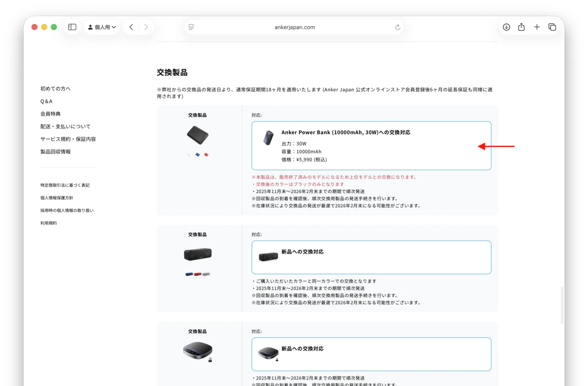Open the 個人用 profile dropdown
This screenshot has width=588, height=386.
click(x=102, y=27)
